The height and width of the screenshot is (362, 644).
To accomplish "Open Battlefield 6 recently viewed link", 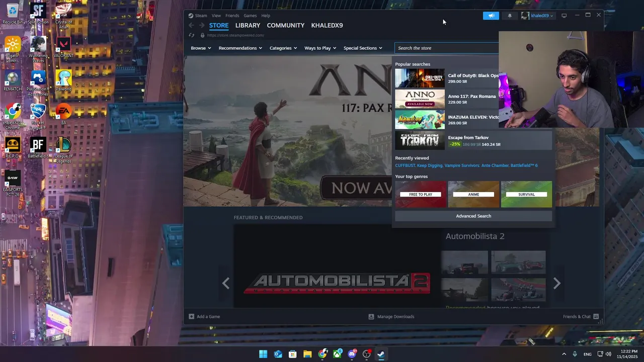I will [524, 165].
